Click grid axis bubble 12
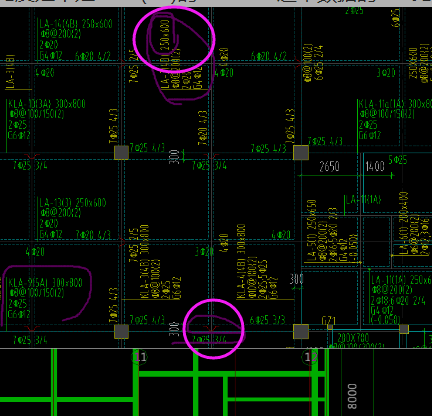This screenshot has width=432, height=416. [x=310, y=357]
